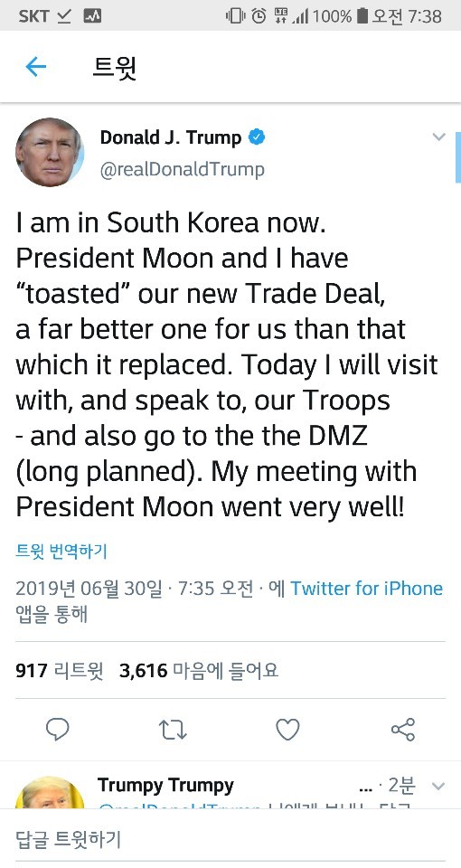
Task: Tap the back arrow icon
Action: 36,67
